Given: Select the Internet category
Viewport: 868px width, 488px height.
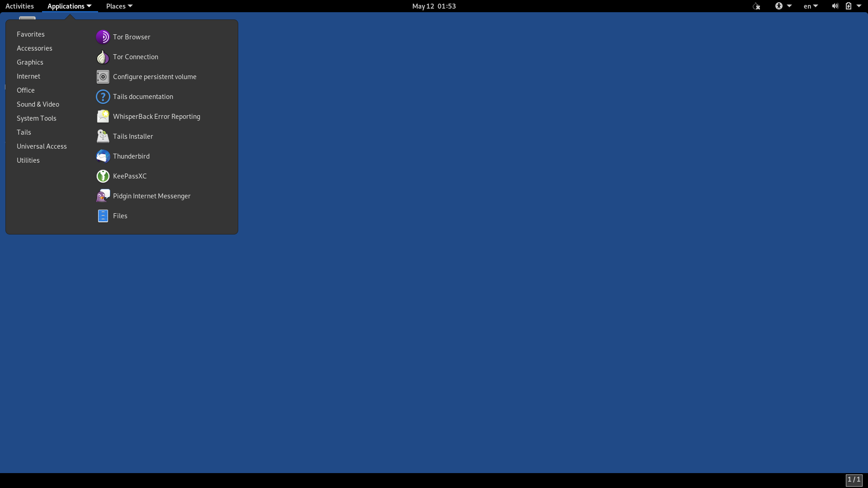Looking at the screenshot, I should 28,76.
